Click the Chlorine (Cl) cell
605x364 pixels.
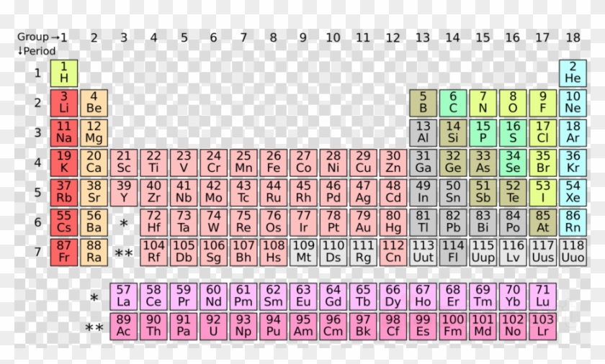tap(542, 133)
